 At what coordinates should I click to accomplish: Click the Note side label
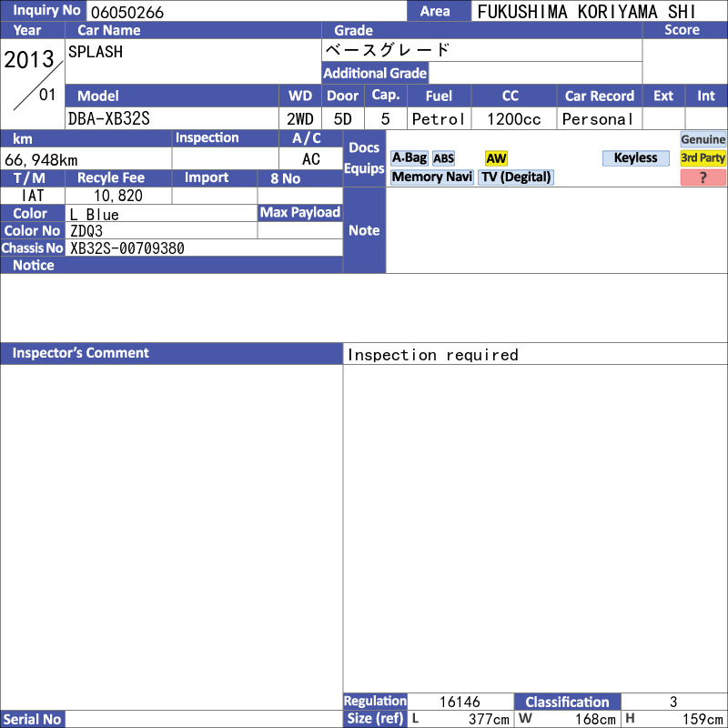364,230
